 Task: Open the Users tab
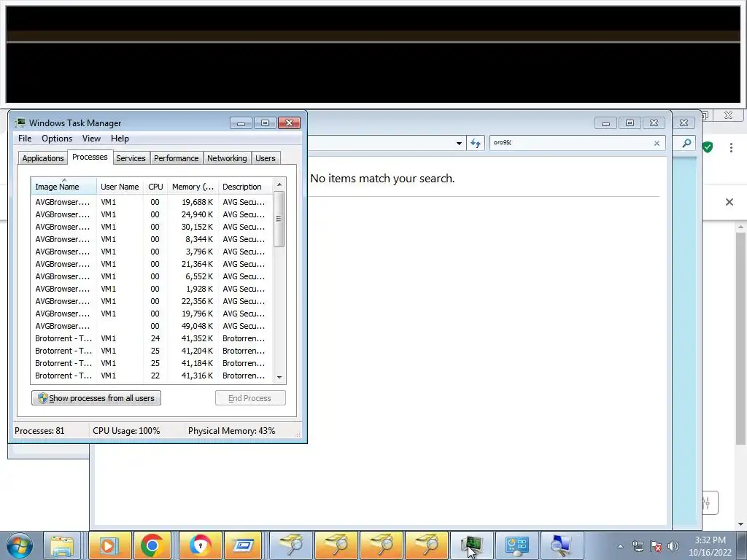tap(266, 158)
